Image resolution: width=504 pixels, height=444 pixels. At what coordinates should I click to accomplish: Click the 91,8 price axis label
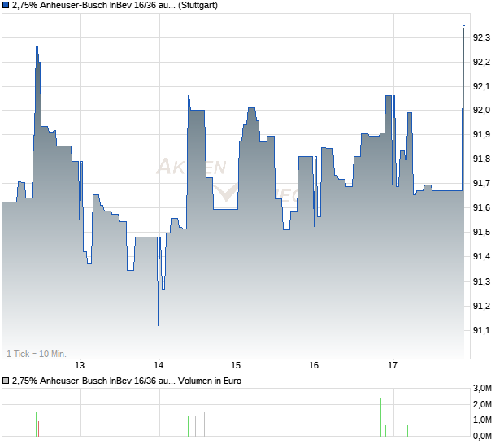(481, 159)
